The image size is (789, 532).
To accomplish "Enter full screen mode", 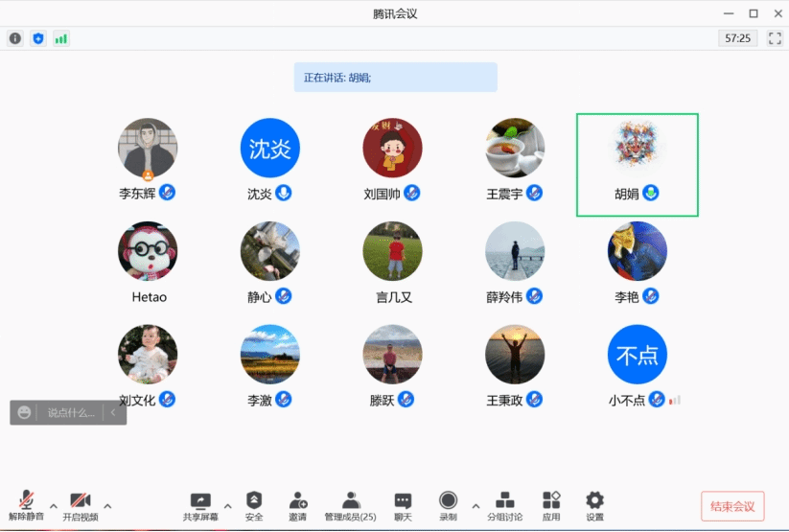I will coord(775,38).
